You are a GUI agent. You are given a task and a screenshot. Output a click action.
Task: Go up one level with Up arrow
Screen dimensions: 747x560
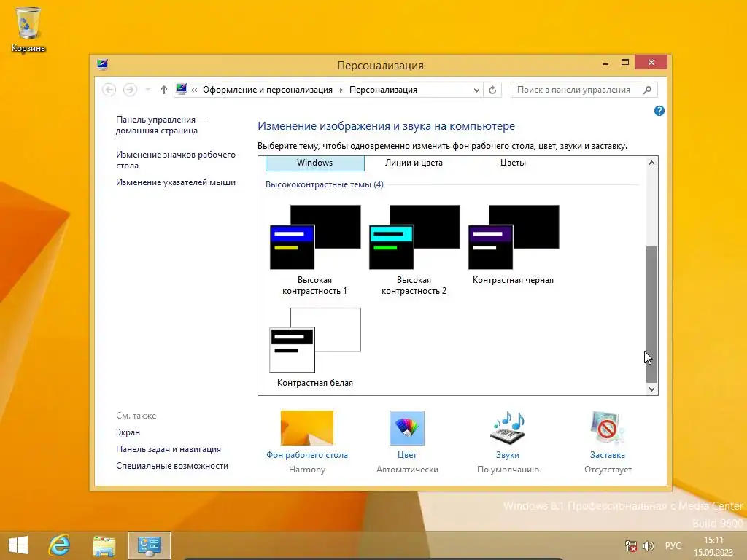[164, 90]
